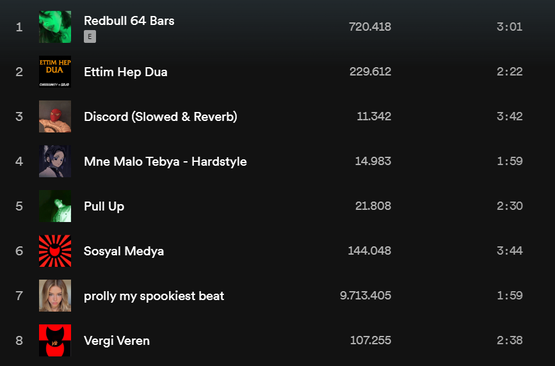Open the Ettim Hep Dua track title
This screenshot has width=555, height=366.
pyautogui.click(x=125, y=72)
